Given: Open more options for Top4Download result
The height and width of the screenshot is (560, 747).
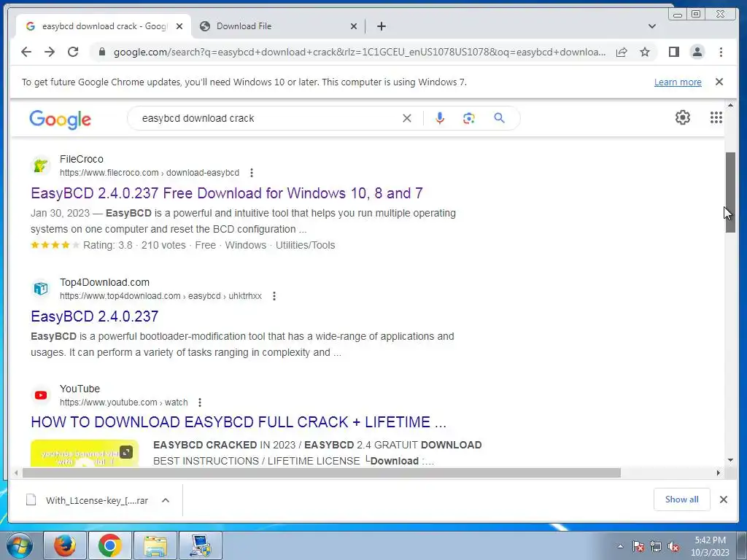Looking at the screenshot, I should (274, 296).
